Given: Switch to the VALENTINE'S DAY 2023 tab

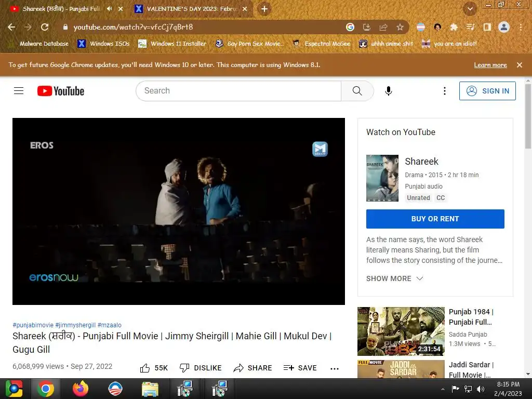Looking at the screenshot, I should (191, 9).
